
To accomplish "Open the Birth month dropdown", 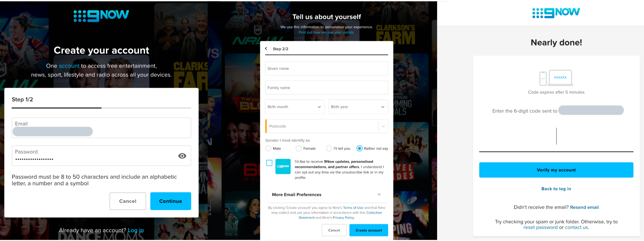I will pyautogui.click(x=295, y=107).
